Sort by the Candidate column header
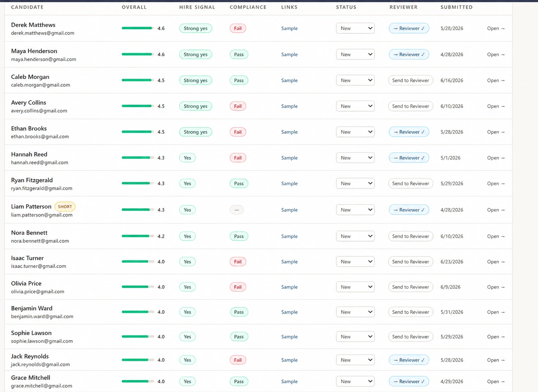 click(27, 7)
